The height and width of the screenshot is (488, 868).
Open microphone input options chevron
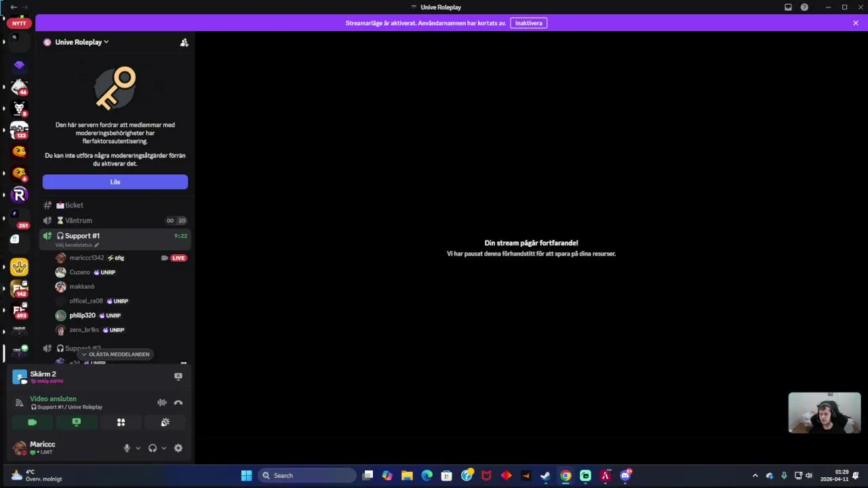tap(138, 448)
